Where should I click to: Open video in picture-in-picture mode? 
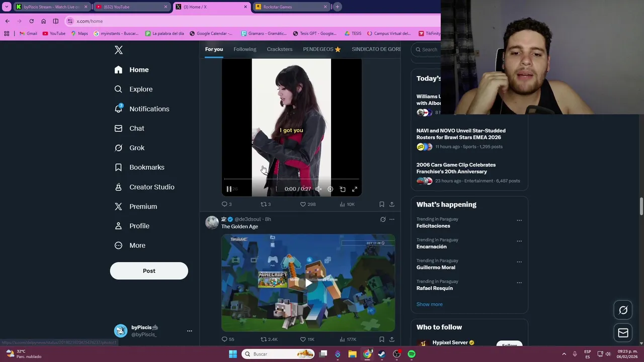pos(343,189)
